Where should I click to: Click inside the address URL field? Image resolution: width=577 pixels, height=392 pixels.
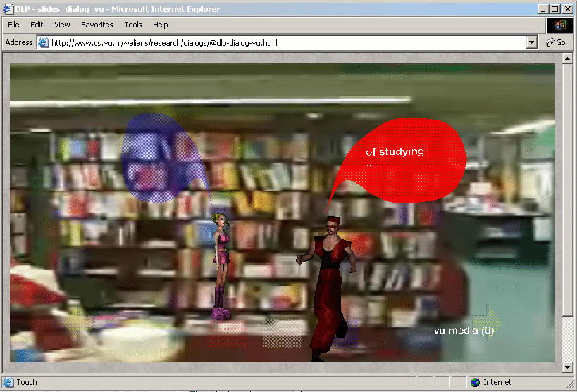282,42
